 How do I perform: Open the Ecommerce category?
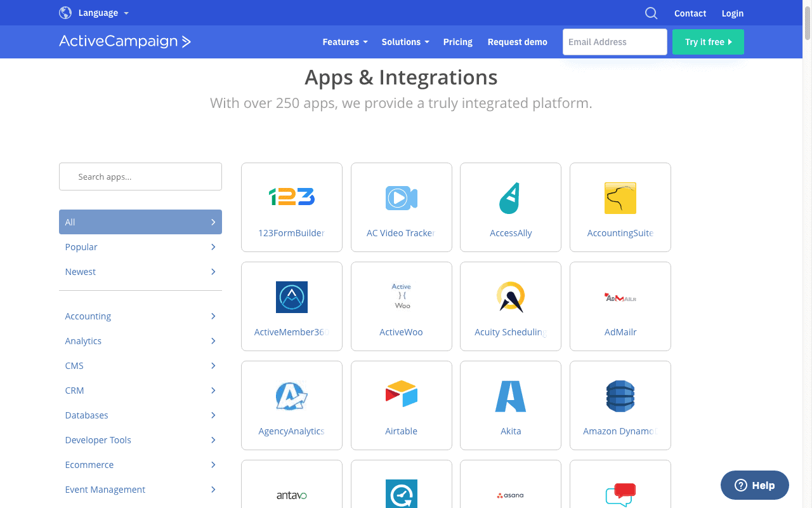click(140, 465)
